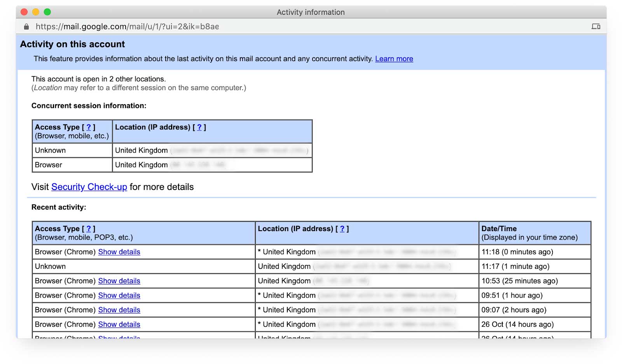Viewport: 622px width, 364px height.
Task: Open Access Type help in the Recent activity table
Action: tap(89, 229)
